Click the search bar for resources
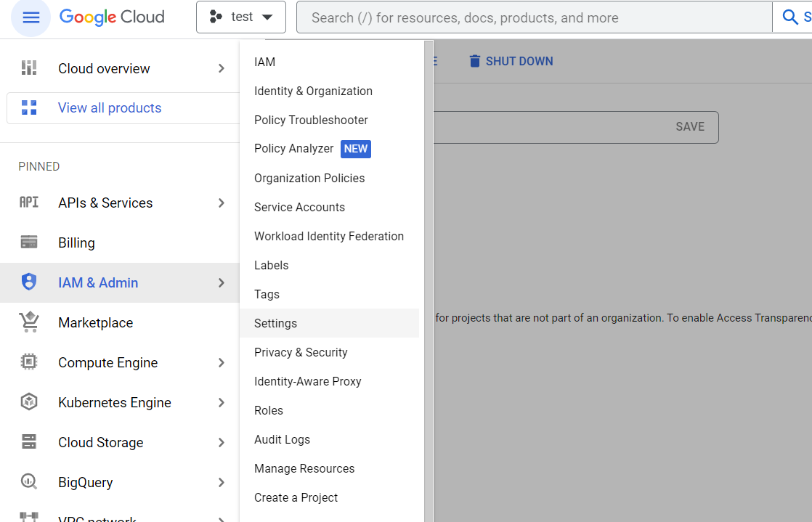 (534, 17)
